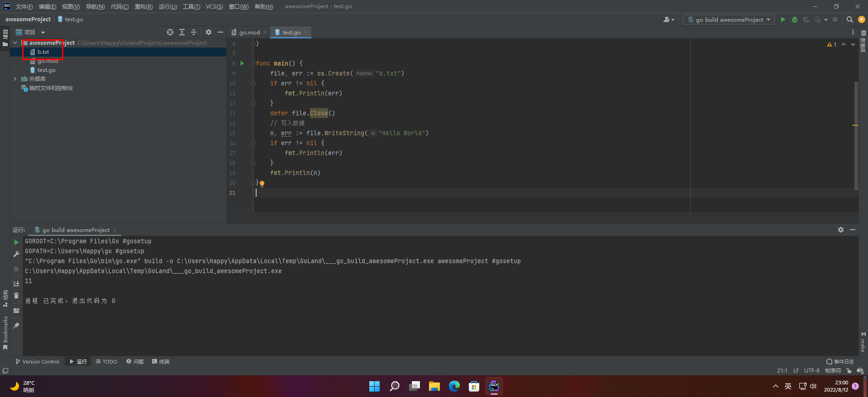This screenshot has width=868, height=397.
Task: Click pin tab icon in run panel
Action: [x=16, y=326]
